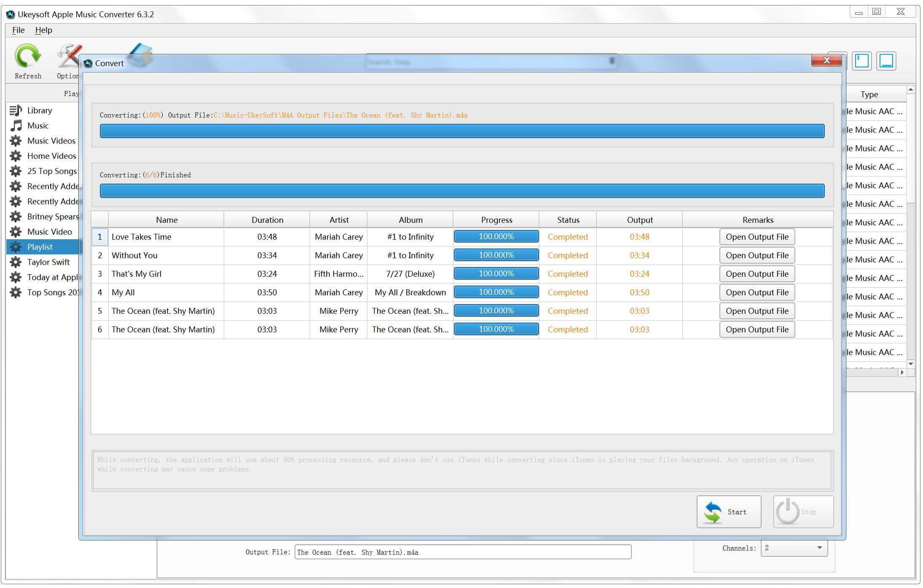Click the Convert dialog close button
923x588 pixels.
(x=827, y=61)
